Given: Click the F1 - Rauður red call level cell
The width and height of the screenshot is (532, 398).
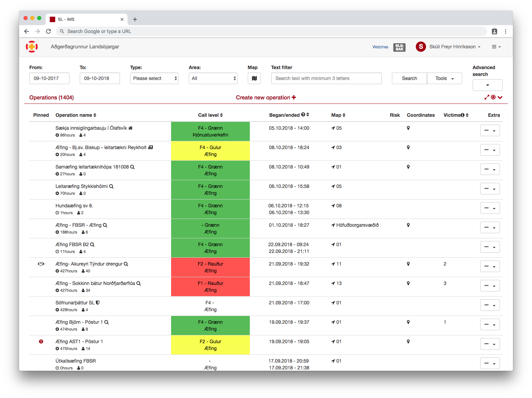Looking at the screenshot, I should pyautogui.click(x=210, y=287).
